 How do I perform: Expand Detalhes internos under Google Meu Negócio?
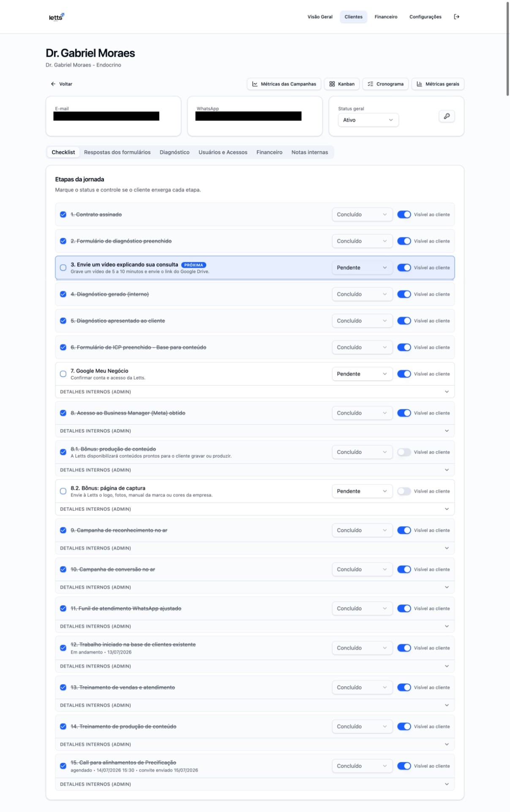(255, 392)
